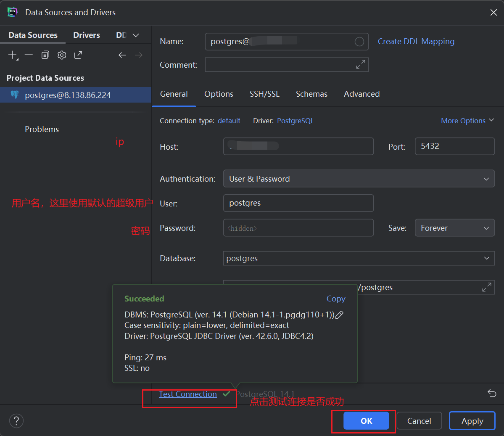Screen dimensions: 504x436
Task: Duplicate the selected data source
Action: point(45,55)
